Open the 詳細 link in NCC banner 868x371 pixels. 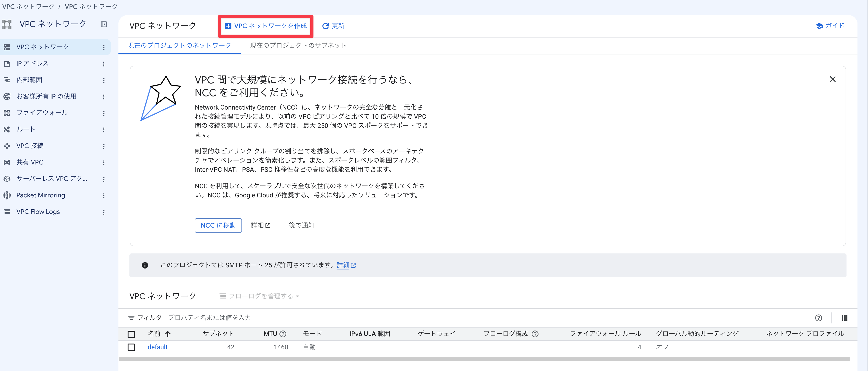261,226
